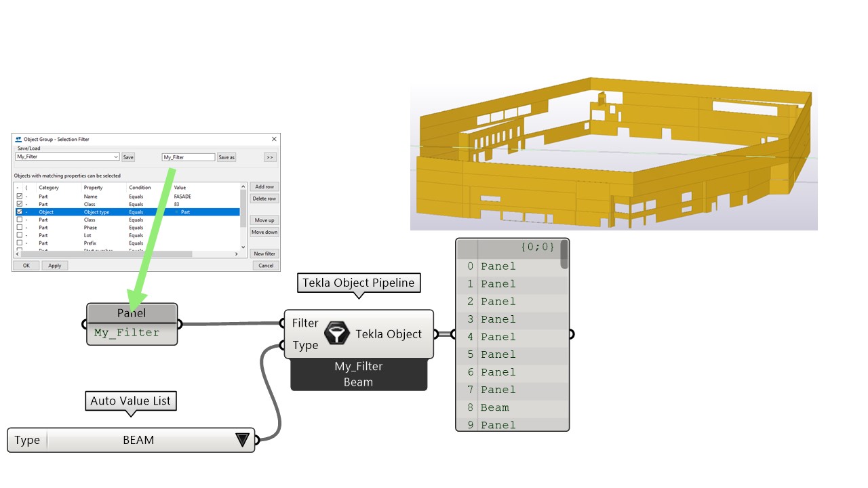Viewport: 868px width, 488px height.
Task: Enable the Phase row checkbox
Action: click(x=19, y=228)
